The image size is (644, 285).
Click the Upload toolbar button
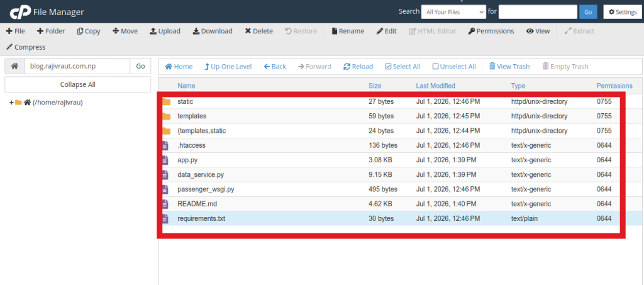click(165, 31)
